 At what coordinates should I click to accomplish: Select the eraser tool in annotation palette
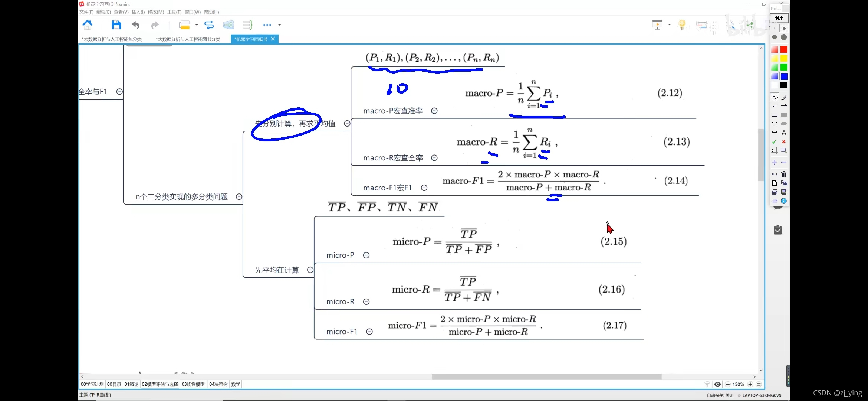tap(784, 97)
